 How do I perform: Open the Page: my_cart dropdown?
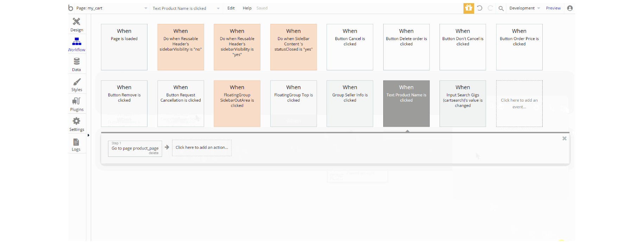(x=112, y=8)
